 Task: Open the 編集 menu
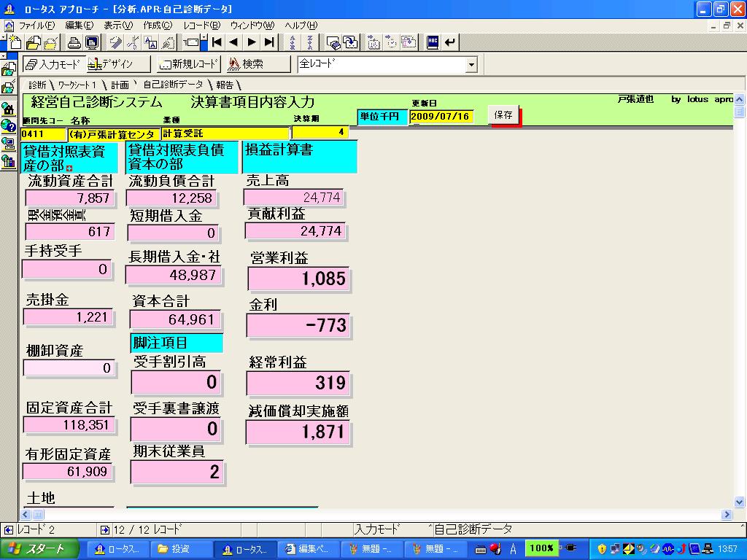(x=79, y=26)
